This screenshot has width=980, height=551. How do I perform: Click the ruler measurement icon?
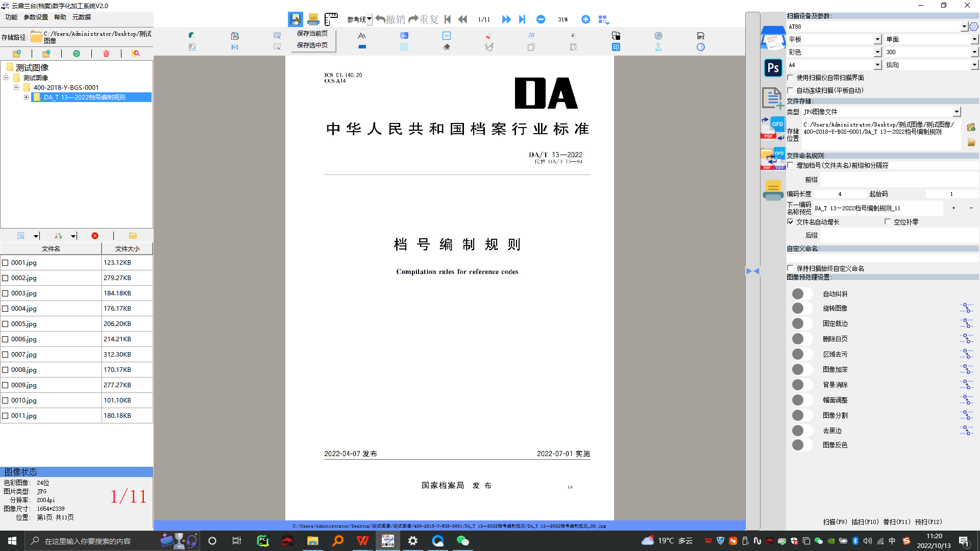pyautogui.click(x=331, y=19)
